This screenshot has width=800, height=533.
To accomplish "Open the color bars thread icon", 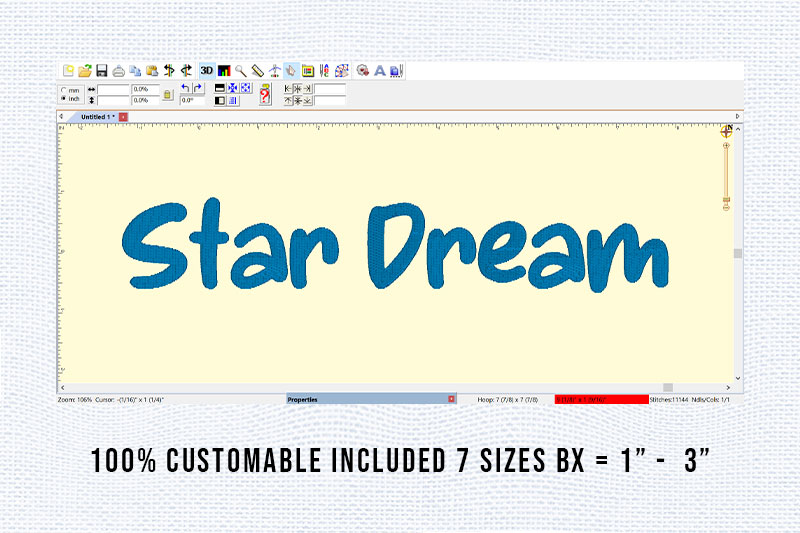I will [224, 70].
